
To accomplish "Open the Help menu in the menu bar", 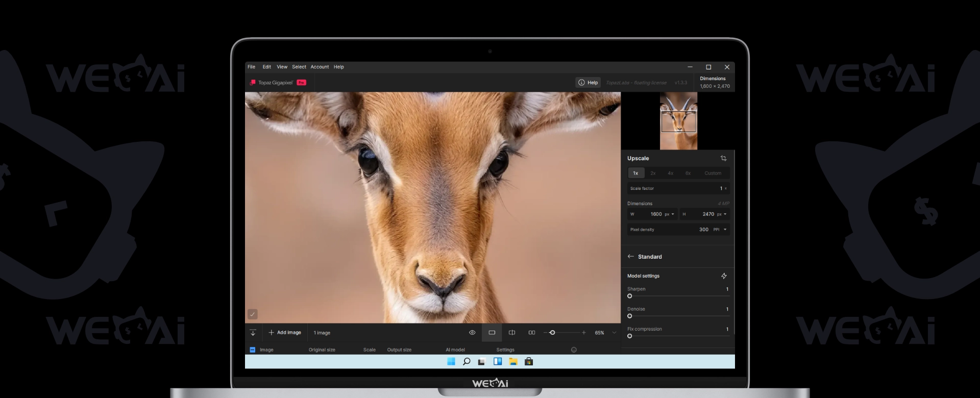I will pos(339,67).
